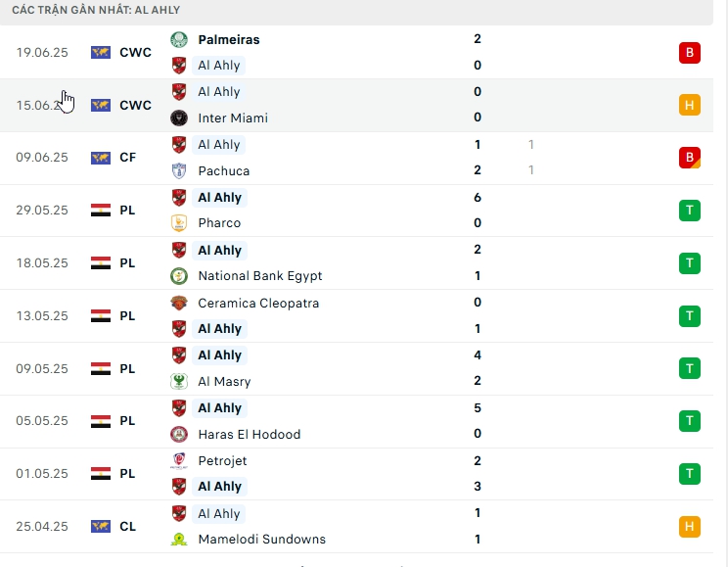Click the red B badge for Palmeiras match
Screen dimensions: 728x567
[x=689, y=53]
